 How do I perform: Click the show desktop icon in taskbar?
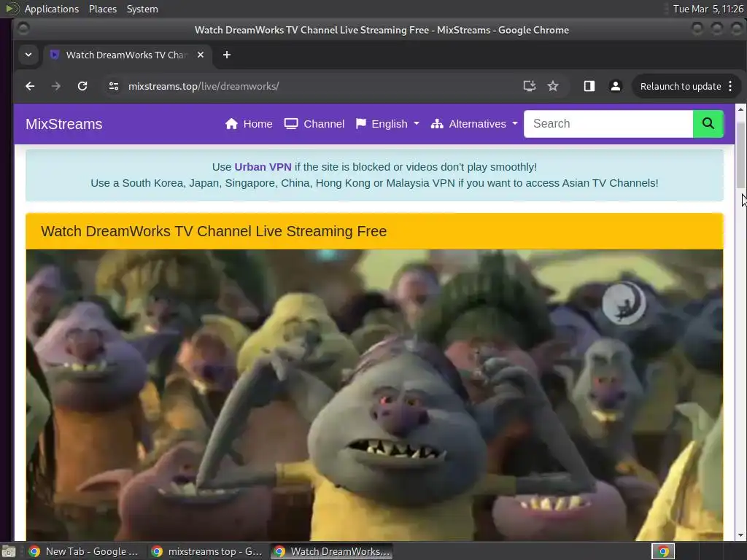[x=9, y=551]
